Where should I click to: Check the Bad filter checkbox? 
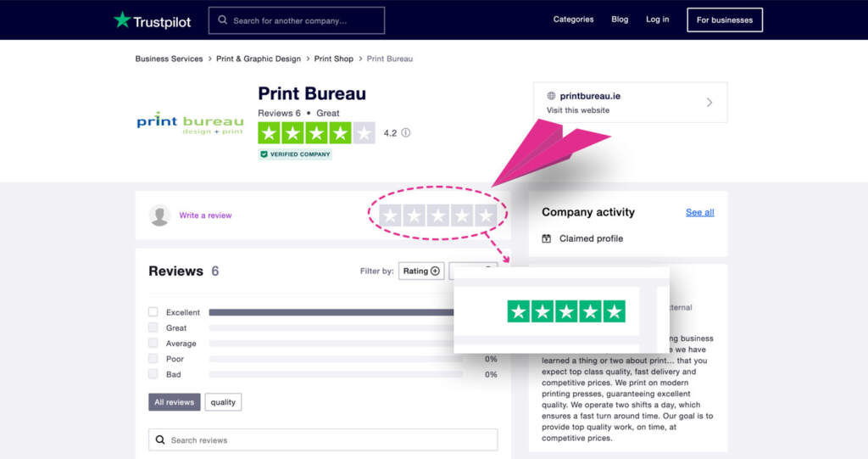[x=153, y=374]
